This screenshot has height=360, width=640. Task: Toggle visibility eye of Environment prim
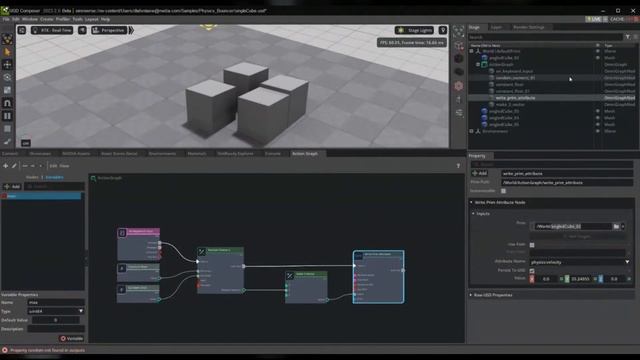point(598,131)
